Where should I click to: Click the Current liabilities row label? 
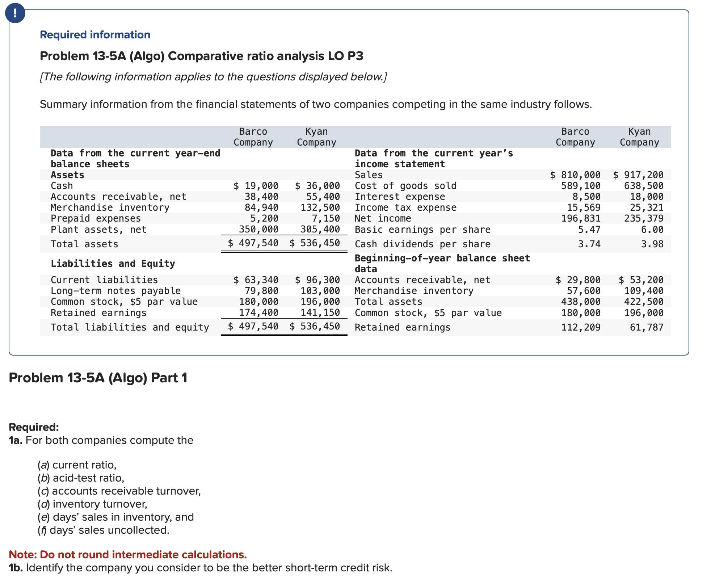[x=104, y=280]
